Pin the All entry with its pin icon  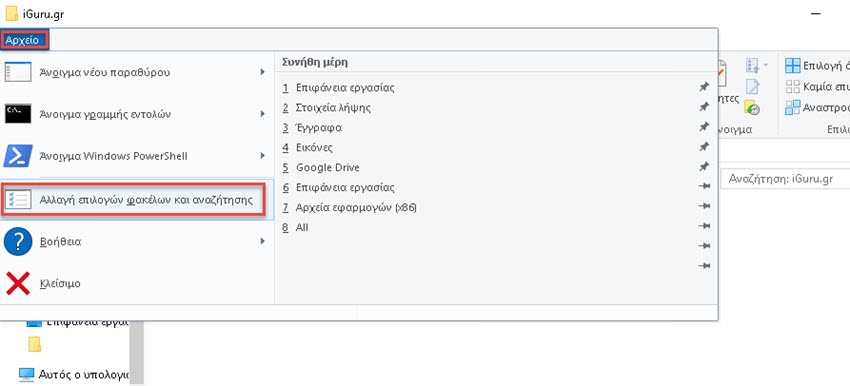click(x=704, y=227)
